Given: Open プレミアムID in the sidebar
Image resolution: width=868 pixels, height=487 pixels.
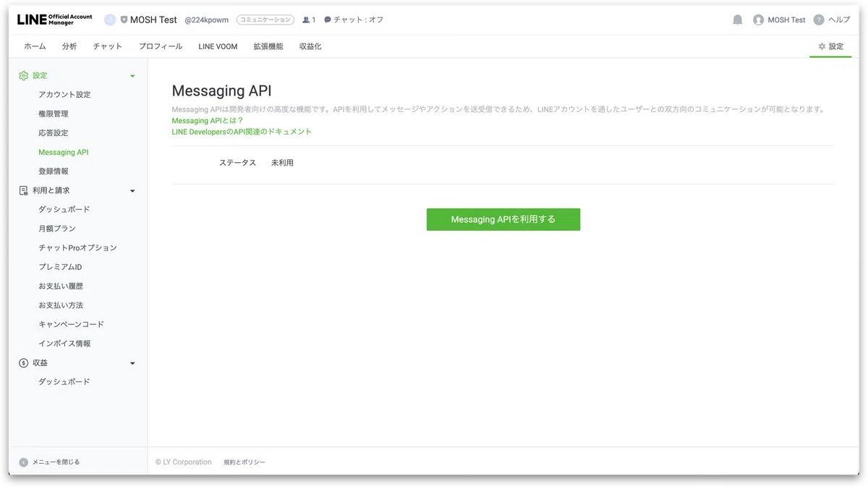Looking at the screenshot, I should click(x=60, y=267).
